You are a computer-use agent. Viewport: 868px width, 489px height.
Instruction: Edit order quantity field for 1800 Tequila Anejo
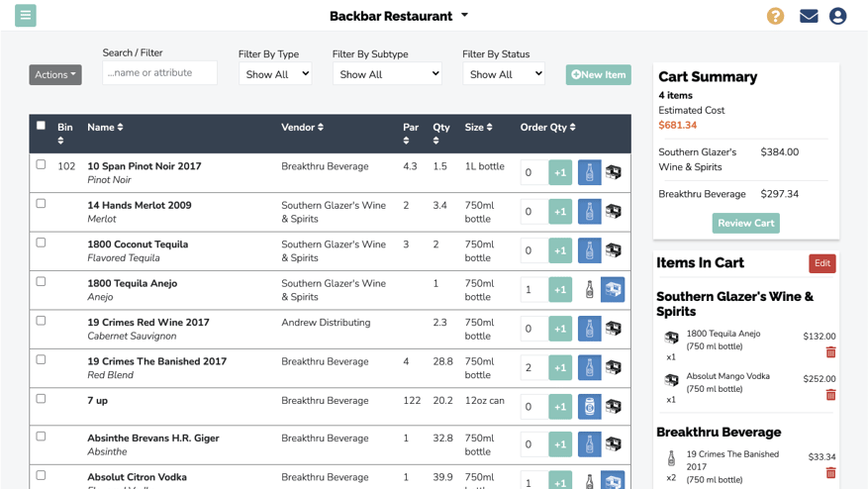point(534,290)
